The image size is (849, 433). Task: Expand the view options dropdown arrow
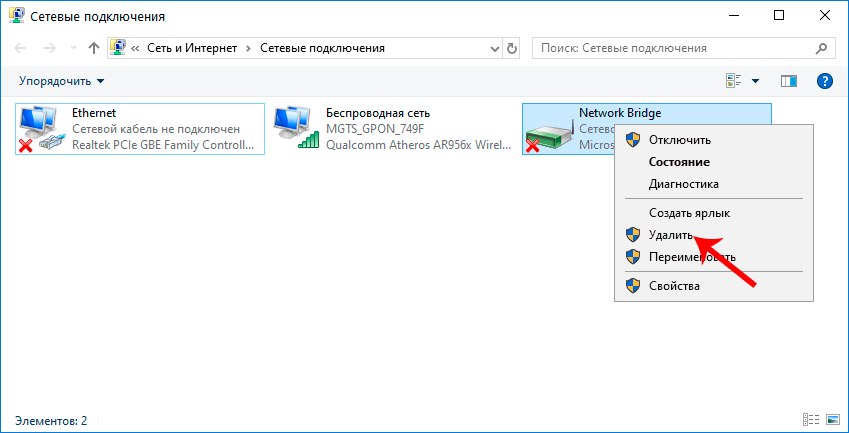point(755,81)
